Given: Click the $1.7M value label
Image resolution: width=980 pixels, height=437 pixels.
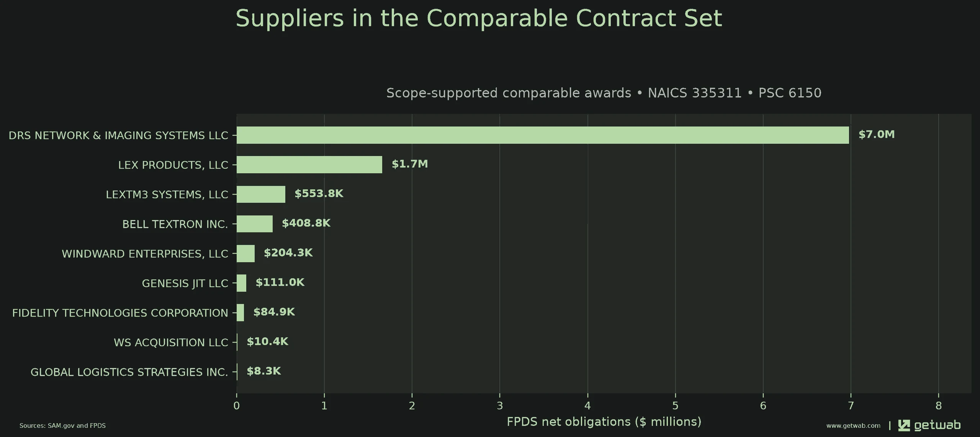Looking at the screenshot, I should (x=410, y=164).
